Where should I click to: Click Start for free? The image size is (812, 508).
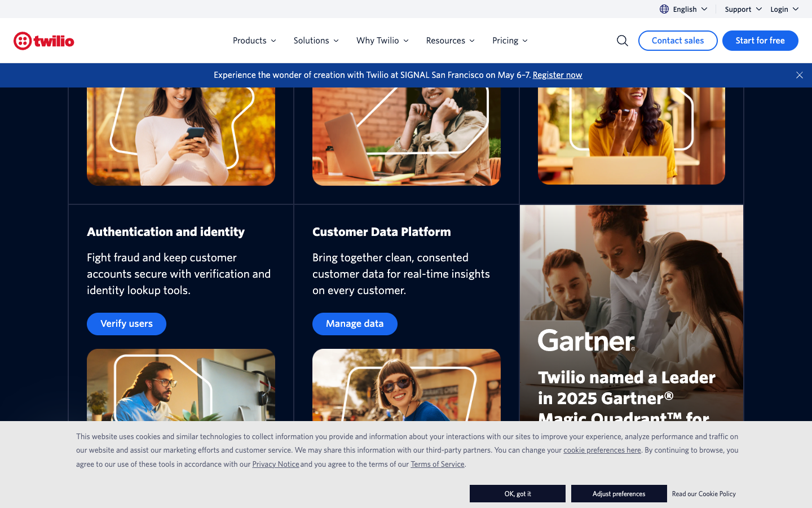point(760,41)
